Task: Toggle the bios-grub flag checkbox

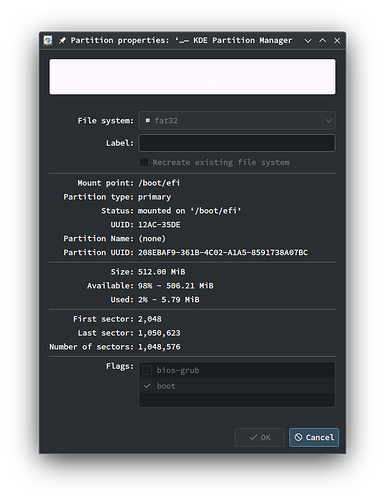Action: coord(147,370)
